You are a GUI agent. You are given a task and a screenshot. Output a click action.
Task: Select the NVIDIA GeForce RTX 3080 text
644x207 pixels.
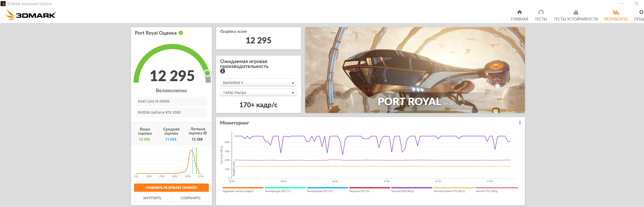pyautogui.click(x=159, y=112)
